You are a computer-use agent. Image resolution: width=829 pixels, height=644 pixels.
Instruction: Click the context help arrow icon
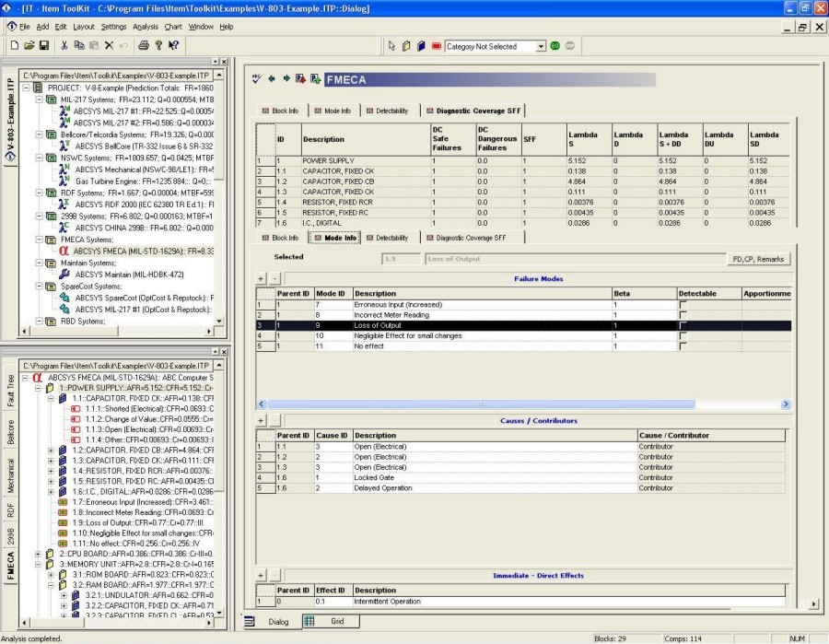[x=173, y=45]
